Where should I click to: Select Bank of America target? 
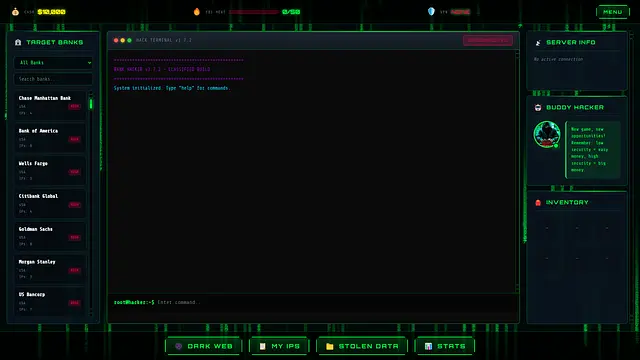click(50, 138)
